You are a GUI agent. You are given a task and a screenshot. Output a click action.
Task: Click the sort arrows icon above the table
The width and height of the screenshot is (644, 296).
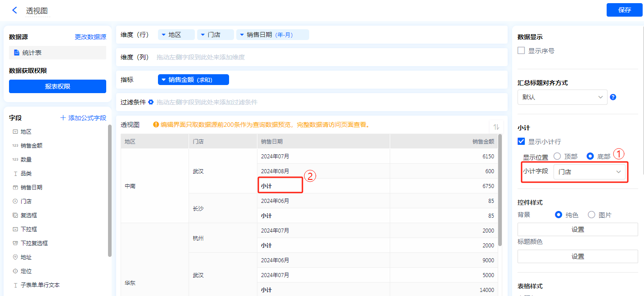496,127
